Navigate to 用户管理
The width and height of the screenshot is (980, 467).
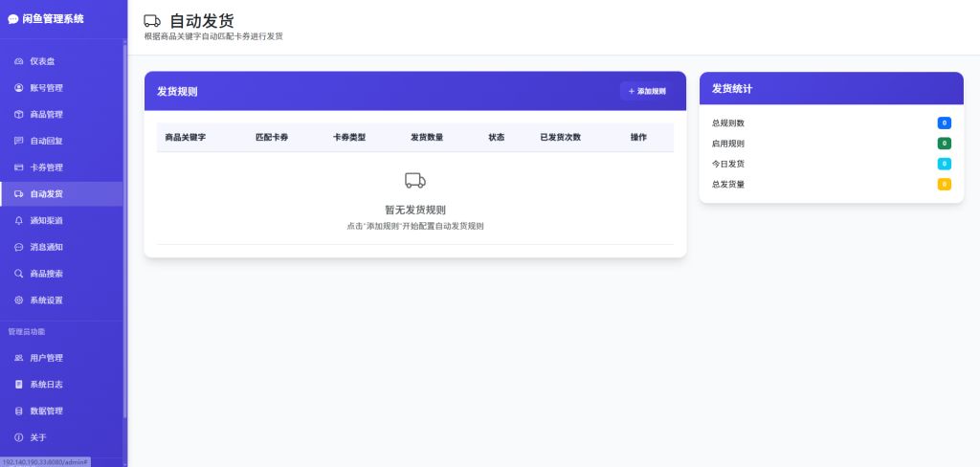(61, 358)
